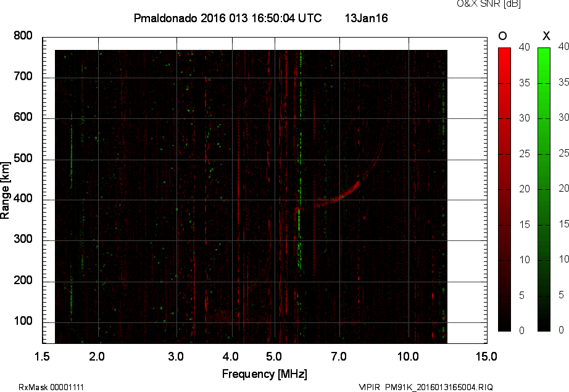
Task: Select the red O-mode SNR colorbar
Action: pyautogui.click(x=504, y=189)
